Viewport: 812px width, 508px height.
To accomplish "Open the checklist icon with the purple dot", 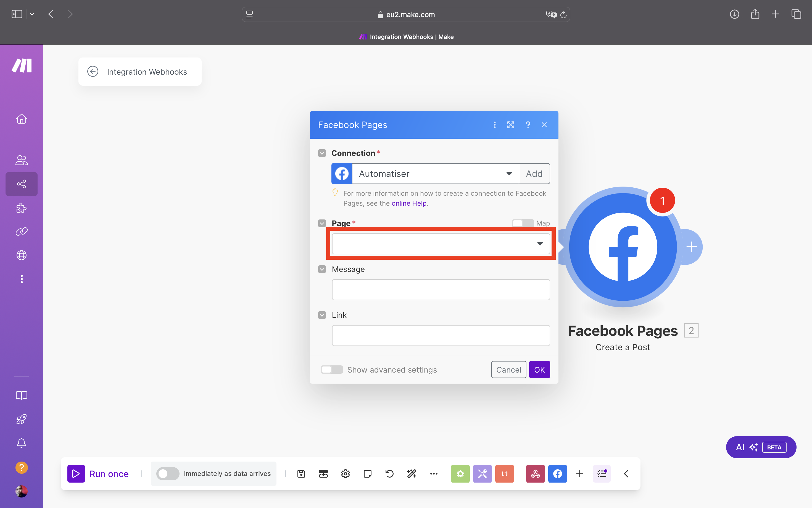I will pos(602,473).
